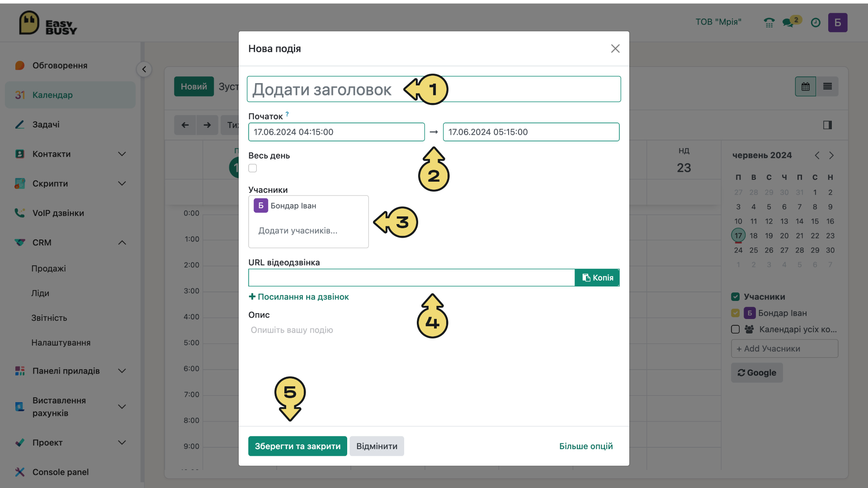Select day 17 in mini calendar
This screenshot has width=868, height=488.
(738, 235)
